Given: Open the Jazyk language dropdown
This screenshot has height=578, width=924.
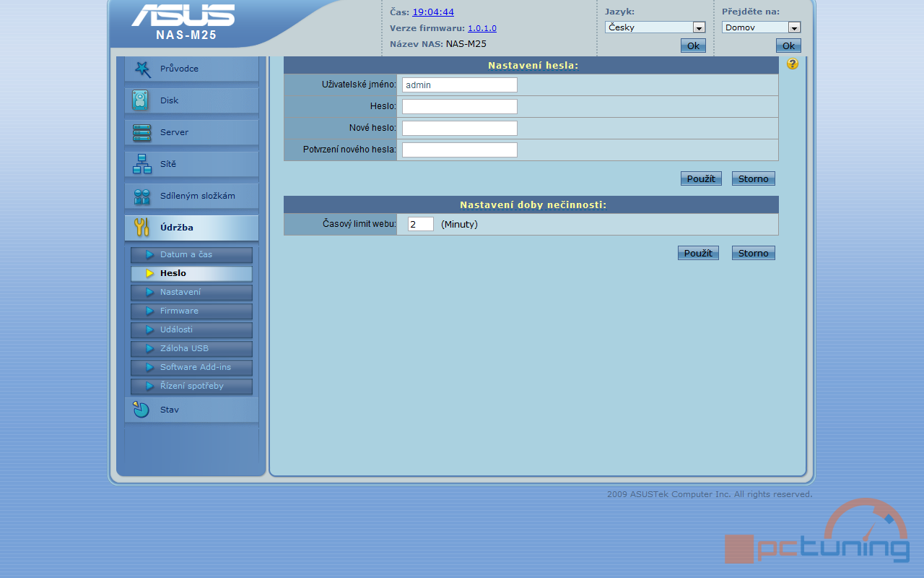Looking at the screenshot, I should (x=655, y=27).
